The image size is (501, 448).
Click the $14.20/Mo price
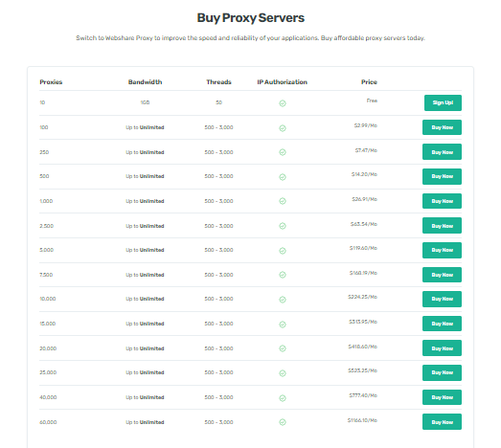pos(364,174)
